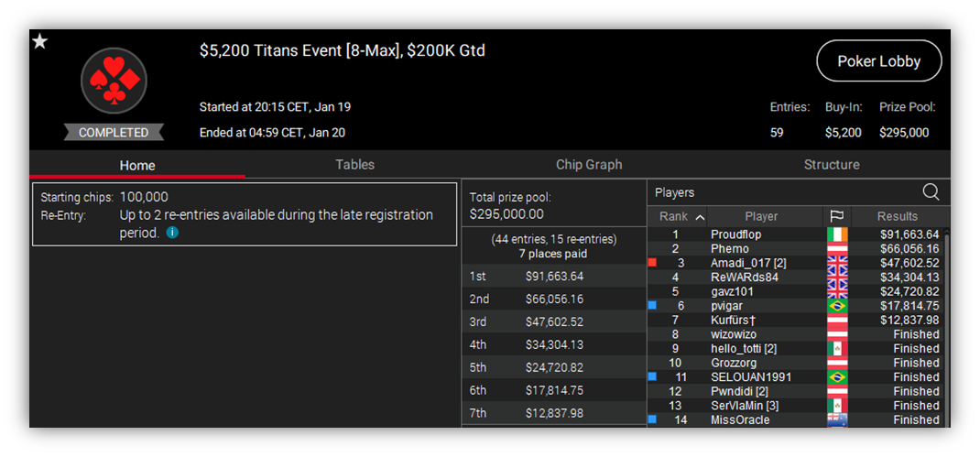
Task: Click the Irish flag next to Proudflop
Action: 837,234
